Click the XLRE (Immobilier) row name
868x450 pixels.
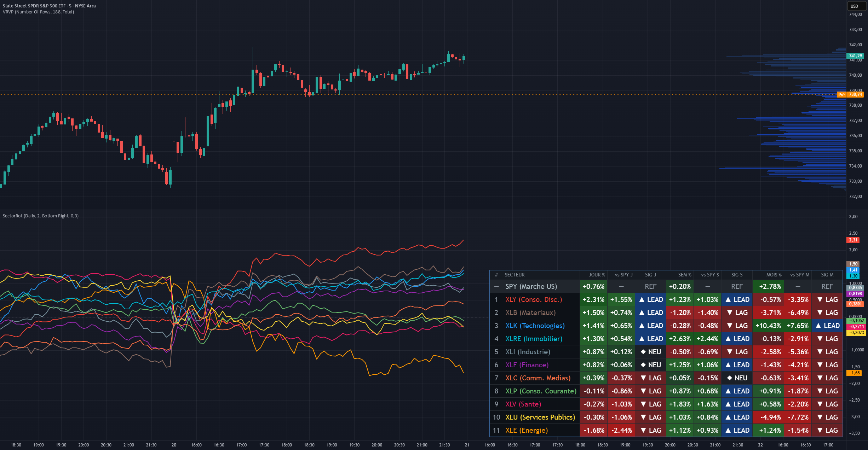(534, 339)
